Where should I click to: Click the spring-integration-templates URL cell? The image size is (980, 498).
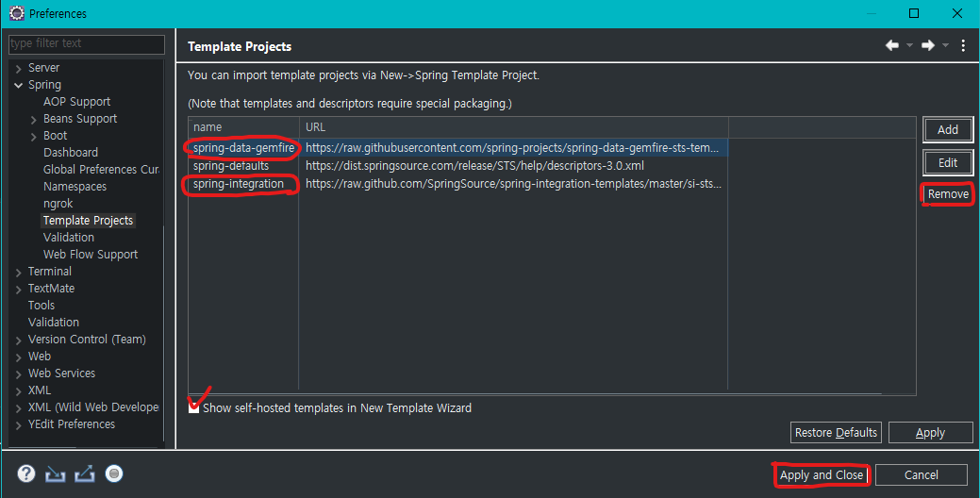click(513, 184)
